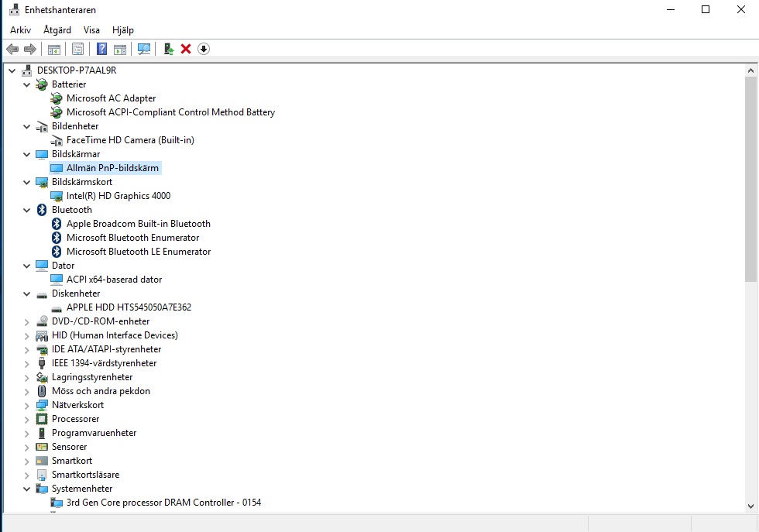Open the Properties toolbar icon
759x532 pixels.
[x=77, y=49]
